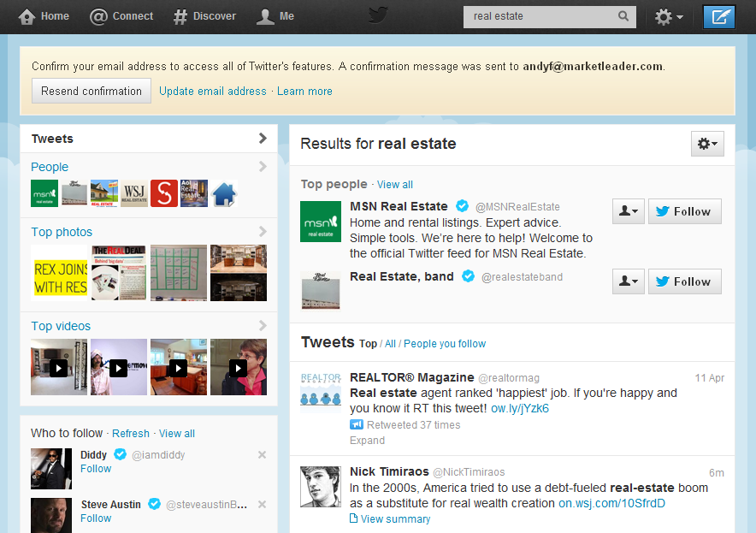
Task: Open the settings gear menu in top bar
Action: point(669,17)
